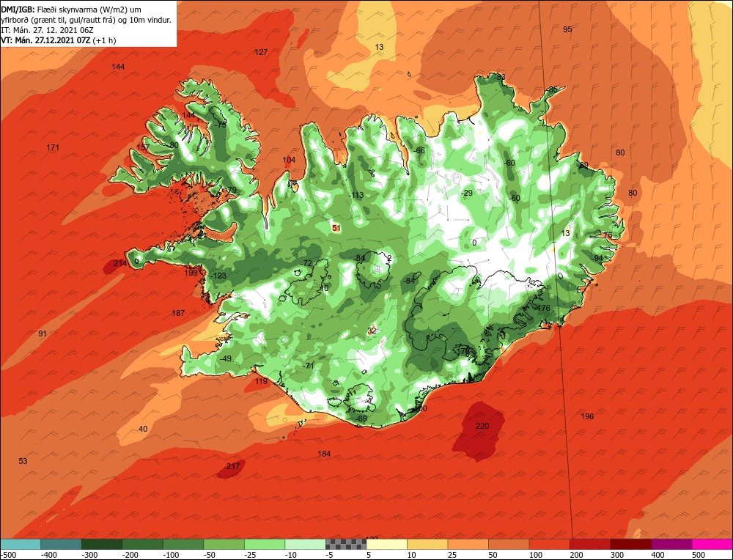This screenshot has width=733, height=560.
Task: Click the flux value "187" in Faxaflói bay
Action: click(x=178, y=313)
